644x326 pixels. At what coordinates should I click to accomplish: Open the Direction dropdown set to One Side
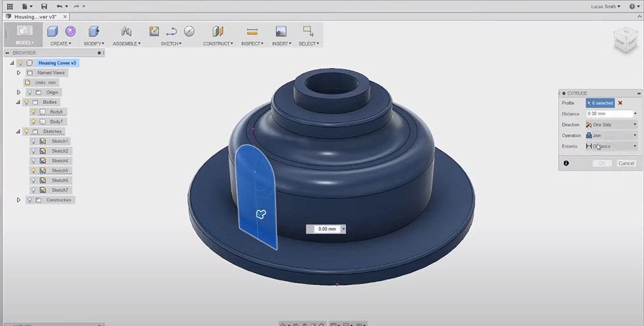[610, 124]
